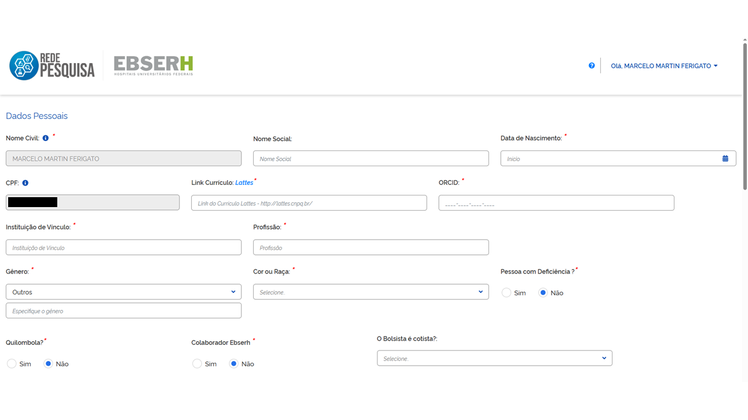This screenshot has width=748, height=420.
Task: Select Não for Colaborador Ebserh
Action: 233,364
